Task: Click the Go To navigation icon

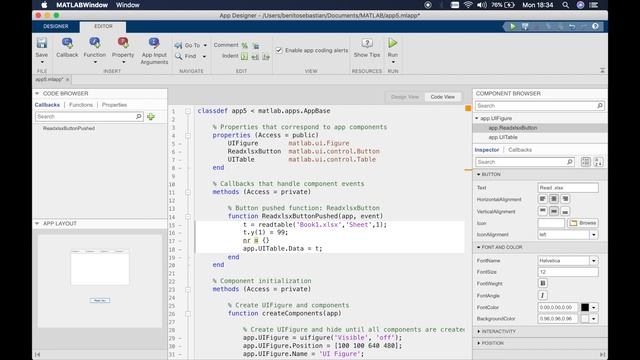Action: click(x=178, y=45)
